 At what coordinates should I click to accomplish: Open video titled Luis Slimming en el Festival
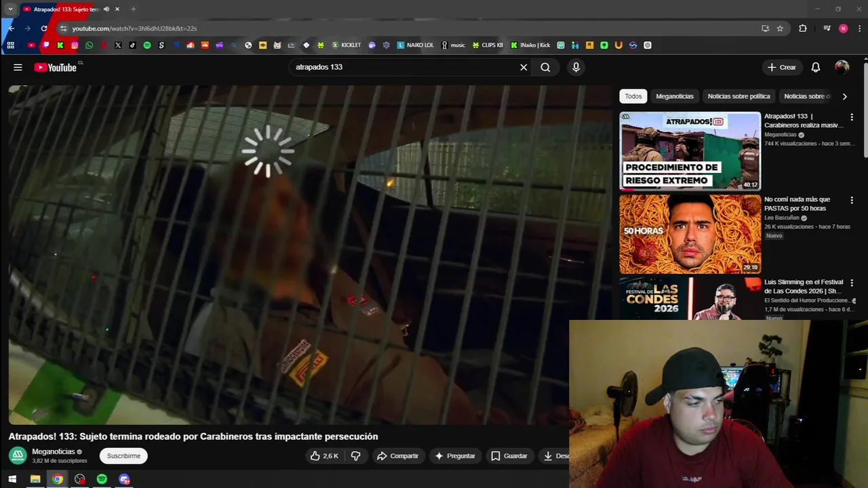coord(804,287)
